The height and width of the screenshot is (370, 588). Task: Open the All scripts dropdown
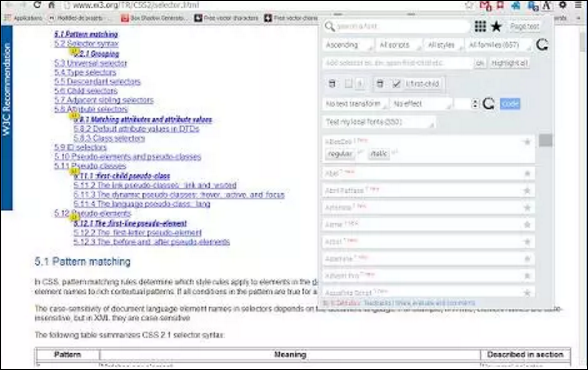pyautogui.click(x=399, y=45)
